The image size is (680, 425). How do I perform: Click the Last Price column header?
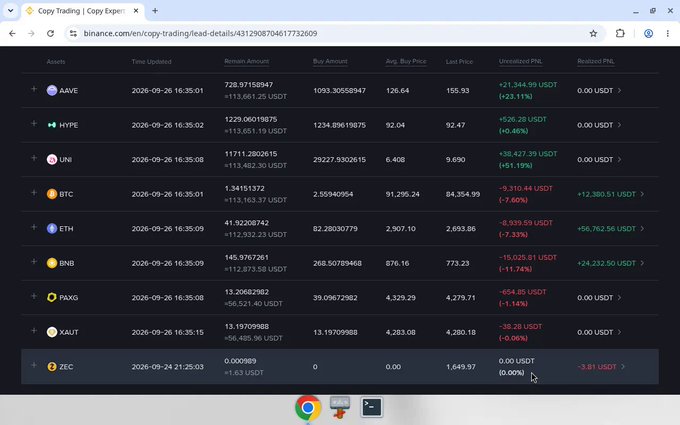pyautogui.click(x=459, y=62)
